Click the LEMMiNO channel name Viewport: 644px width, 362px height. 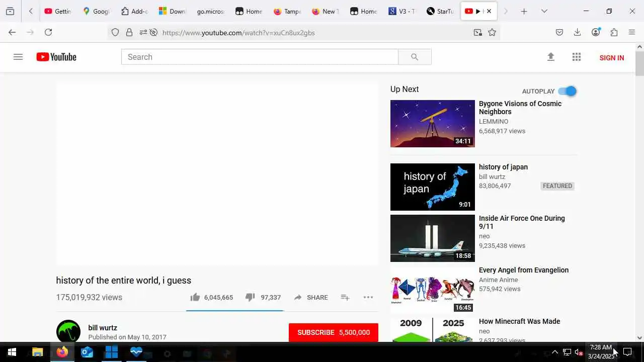pos(494,122)
